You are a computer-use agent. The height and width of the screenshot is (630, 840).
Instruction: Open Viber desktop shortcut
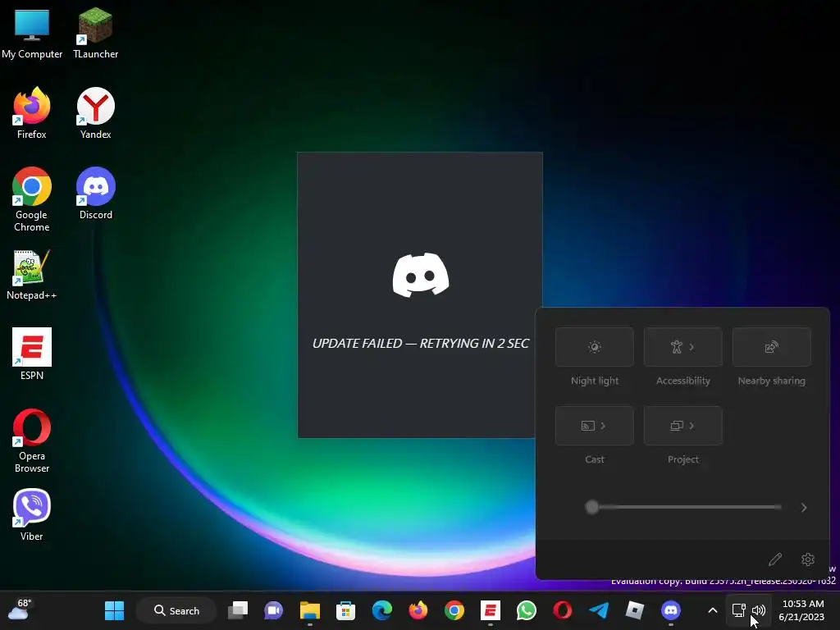32,515
